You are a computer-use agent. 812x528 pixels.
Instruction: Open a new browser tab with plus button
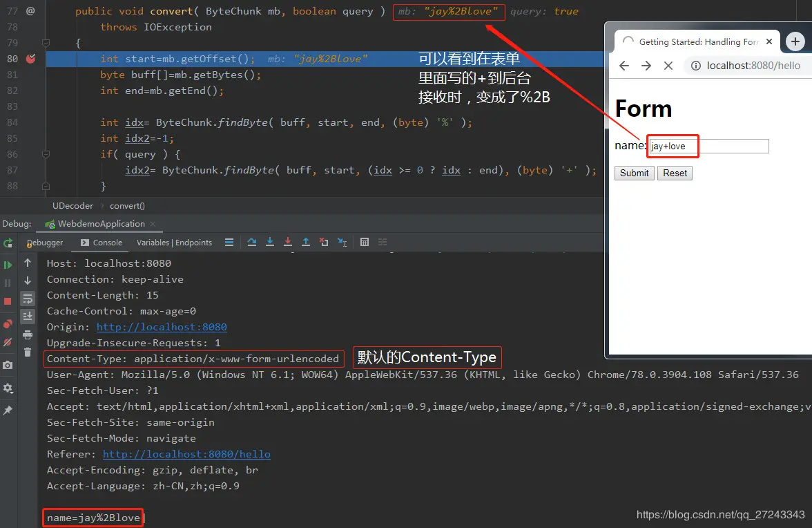point(795,41)
